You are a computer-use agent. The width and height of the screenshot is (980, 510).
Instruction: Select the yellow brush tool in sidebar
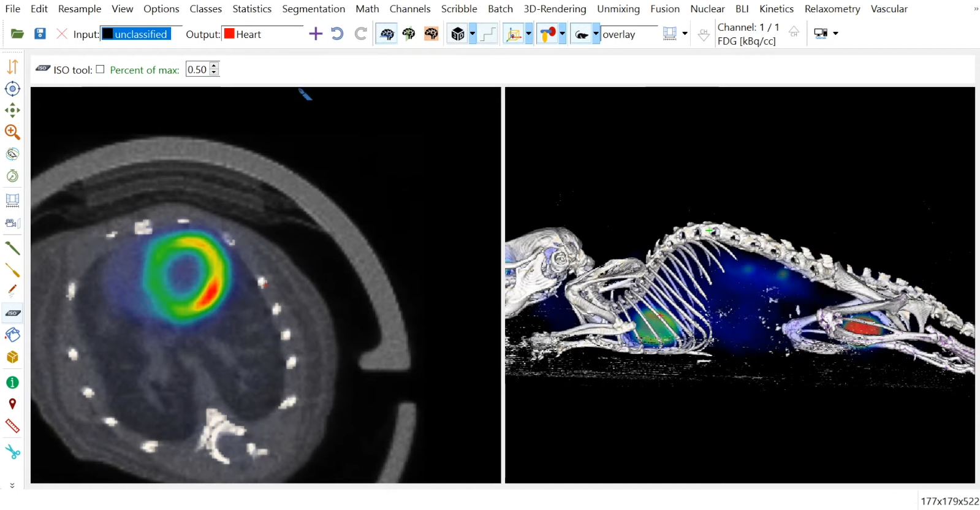tap(12, 270)
